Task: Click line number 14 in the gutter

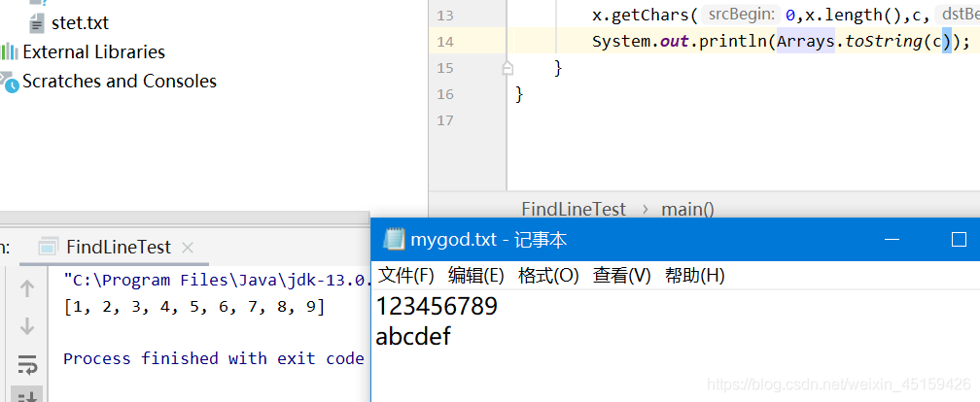Action: pyautogui.click(x=445, y=42)
